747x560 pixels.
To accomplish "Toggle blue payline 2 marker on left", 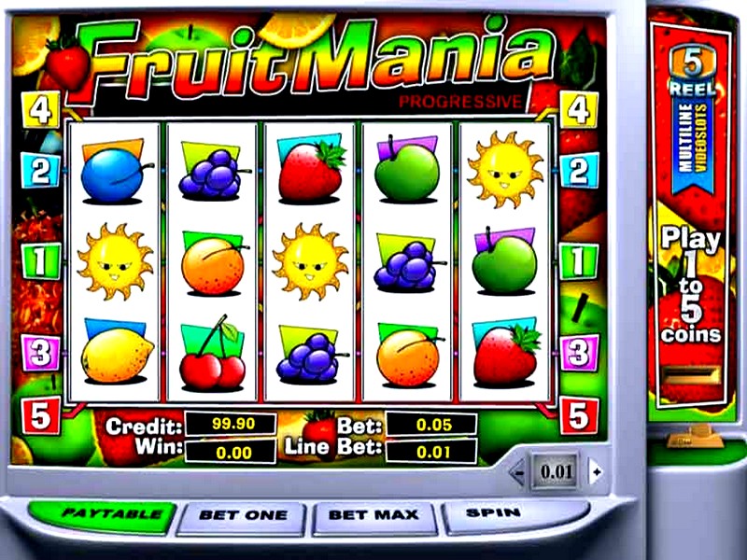I will tap(41, 170).
